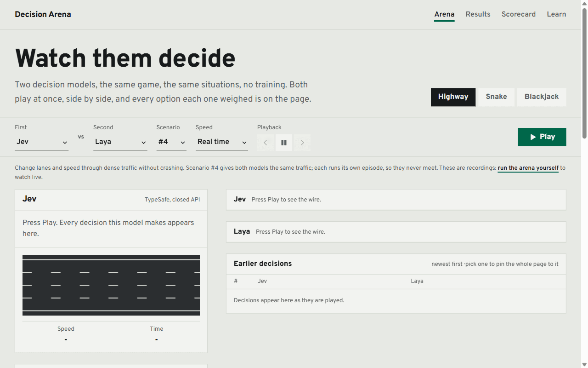
Task: Click 'Decisions appear here as they are played.'
Action: [289, 300]
